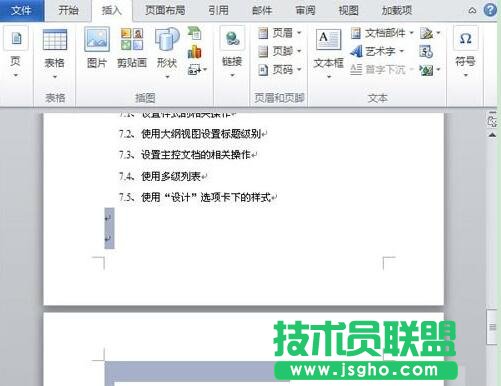Insert a chart with the bar chart icon
This screenshot has height=386, width=501.
tap(194, 51)
